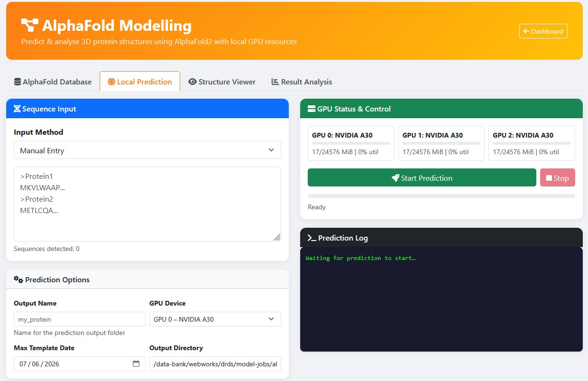Viewport: 588px width, 381px height.
Task: Click the GPU 0 memory usage bar
Action: point(351,143)
